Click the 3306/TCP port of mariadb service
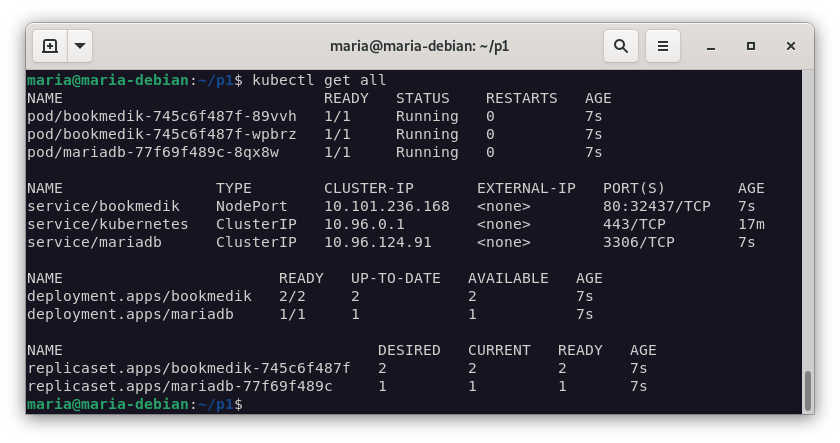This screenshot has height=443, width=840. pyautogui.click(x=638, y=242)
